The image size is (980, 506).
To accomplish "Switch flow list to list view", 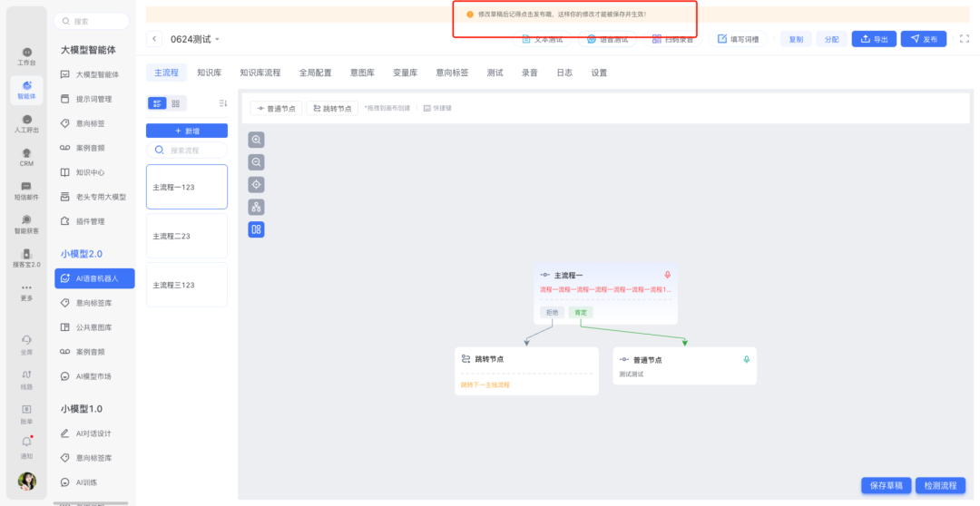I will (156, 103).
